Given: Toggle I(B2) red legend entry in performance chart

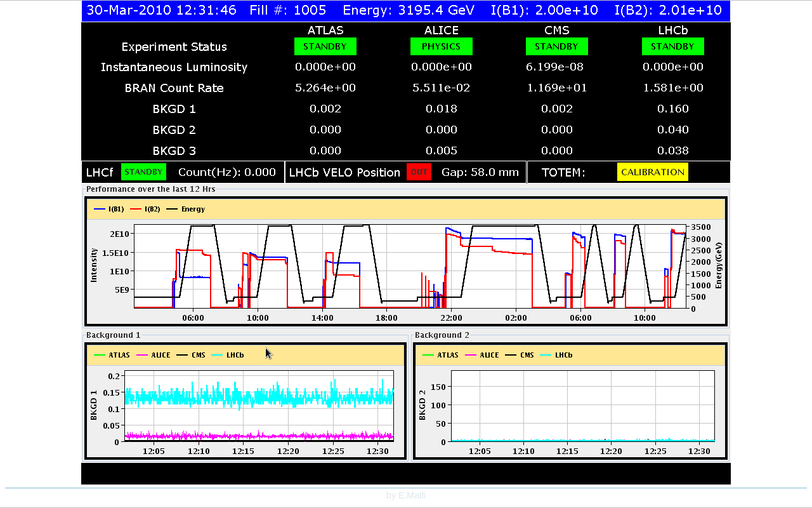Looking at the screenshot, I should pos(145,209).
